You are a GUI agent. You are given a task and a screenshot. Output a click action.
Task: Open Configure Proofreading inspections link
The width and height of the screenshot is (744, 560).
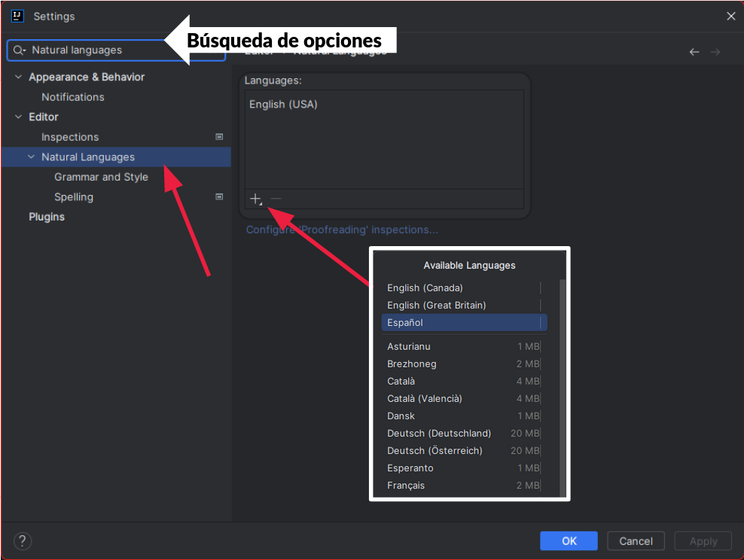pyautogui.click(x=342, y=230)
